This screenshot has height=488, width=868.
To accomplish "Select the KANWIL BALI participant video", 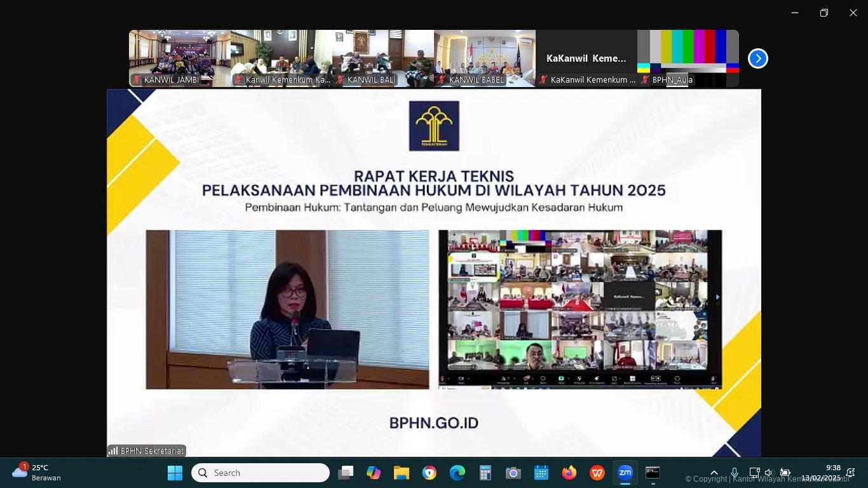I will tap(383, 57).
